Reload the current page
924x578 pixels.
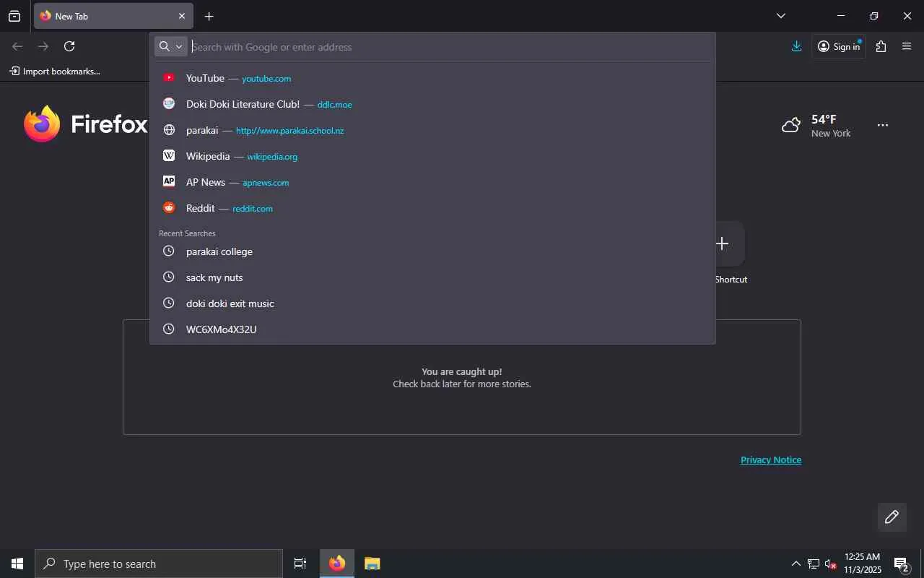point(69,46)
